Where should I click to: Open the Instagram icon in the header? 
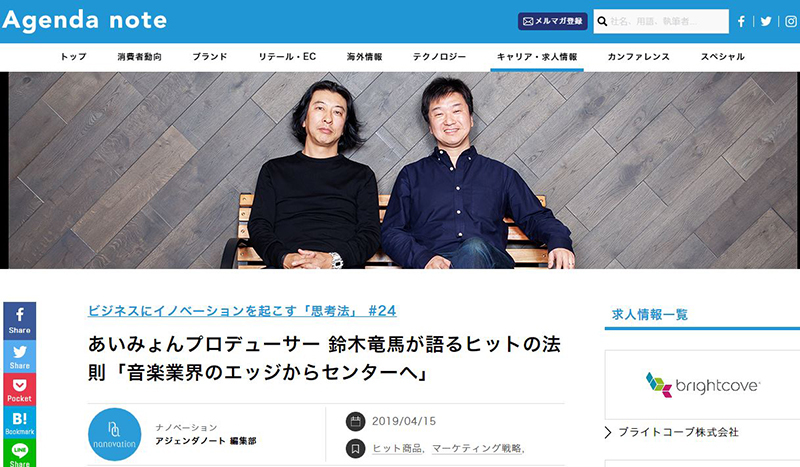pyautogui.click(x=791, y=21)
